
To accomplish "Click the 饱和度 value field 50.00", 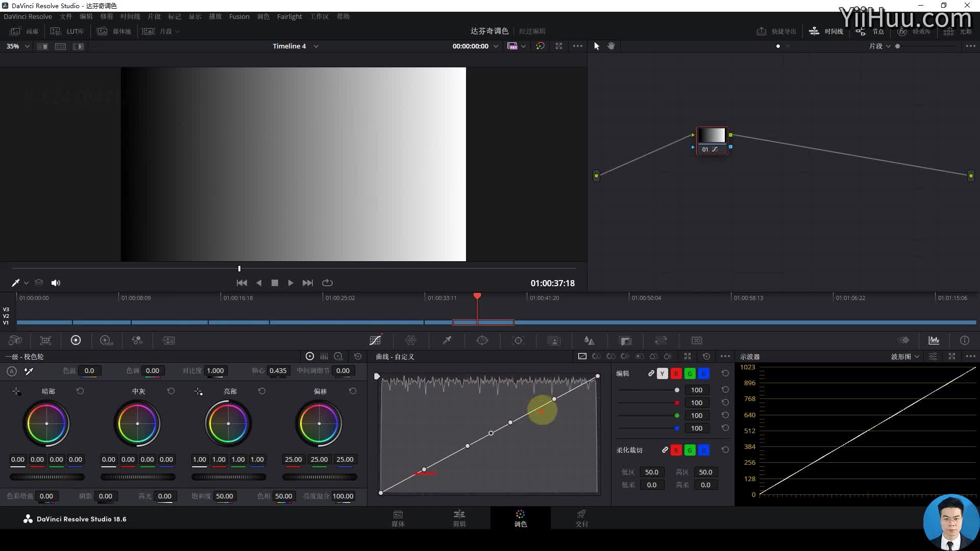I will point(225,496).
